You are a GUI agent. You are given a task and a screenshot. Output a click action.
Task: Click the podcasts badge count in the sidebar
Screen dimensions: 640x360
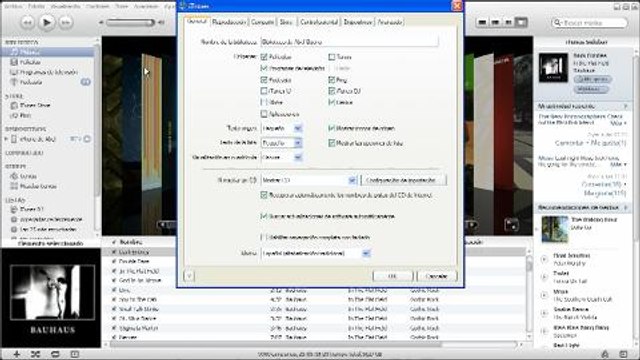[85, 82]
